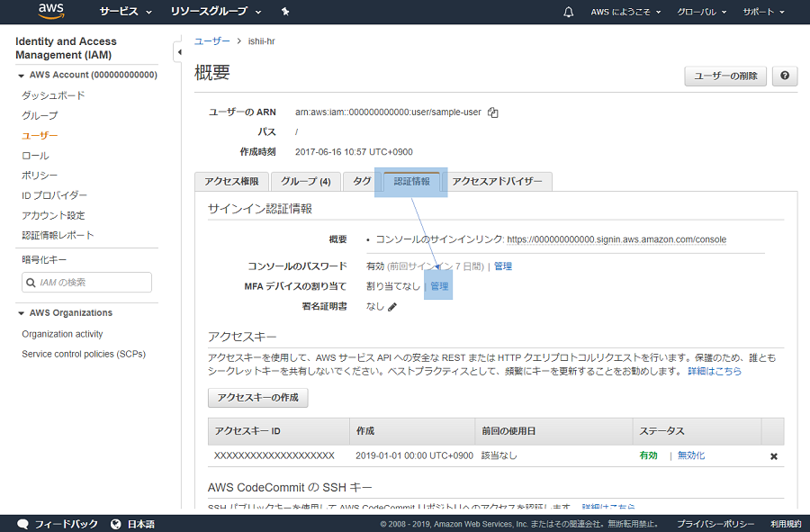Click the アクセスキー ID column header

click(279, 431)
